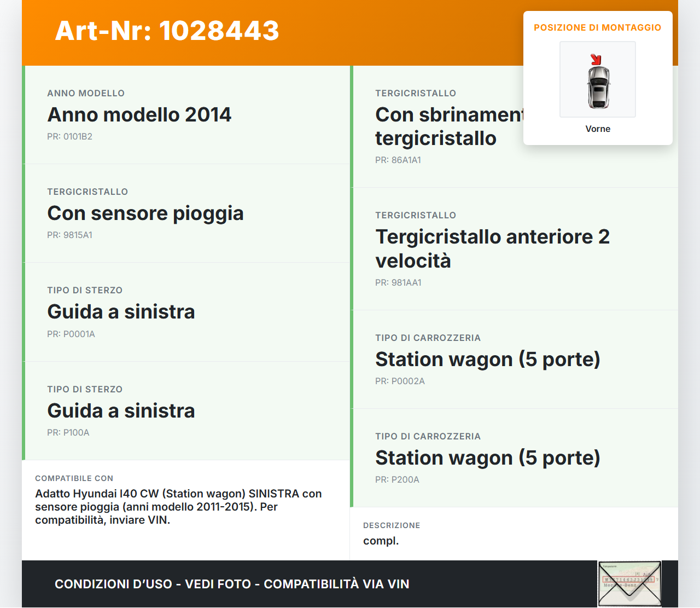Click the car position diagram icon

point(597,79)
